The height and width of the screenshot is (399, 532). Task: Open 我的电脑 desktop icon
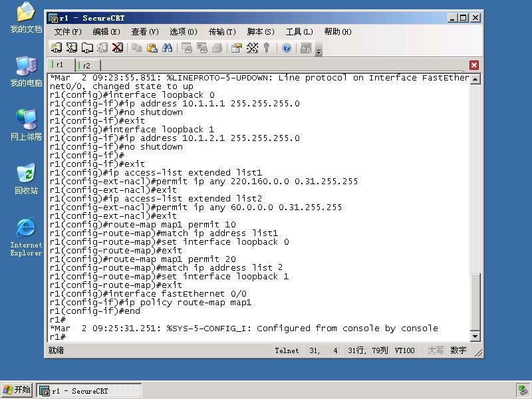26,72
